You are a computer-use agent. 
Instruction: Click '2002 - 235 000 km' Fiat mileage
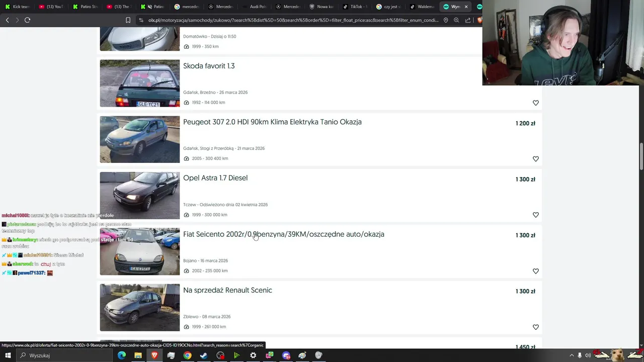pos(210,270)
